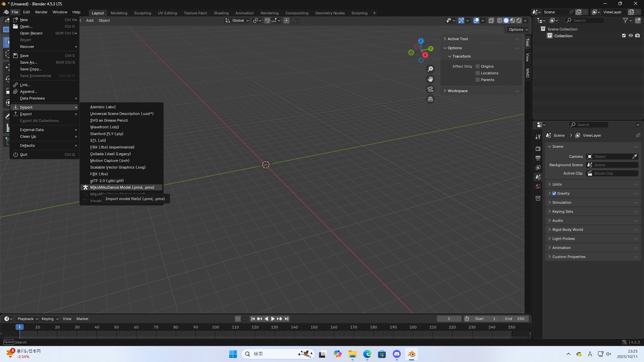
Task: Open the View Layer Properties tab
Action: (x=538, y=168)
